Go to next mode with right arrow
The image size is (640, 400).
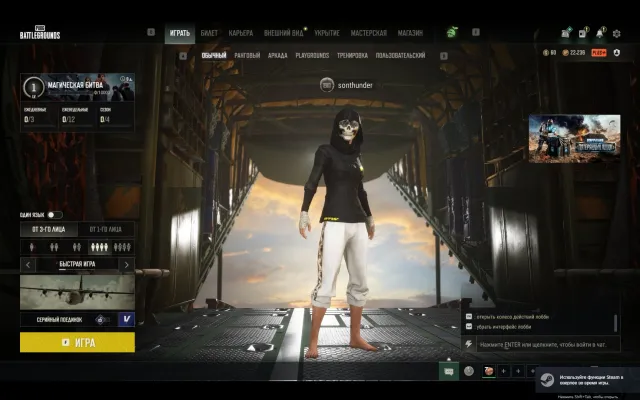tap(127, 265)
